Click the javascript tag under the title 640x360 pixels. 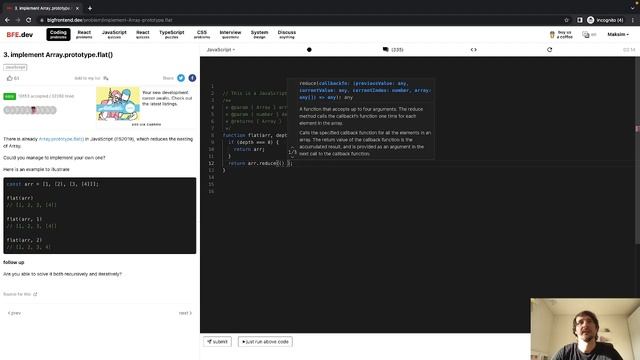[x=16, y=67]
